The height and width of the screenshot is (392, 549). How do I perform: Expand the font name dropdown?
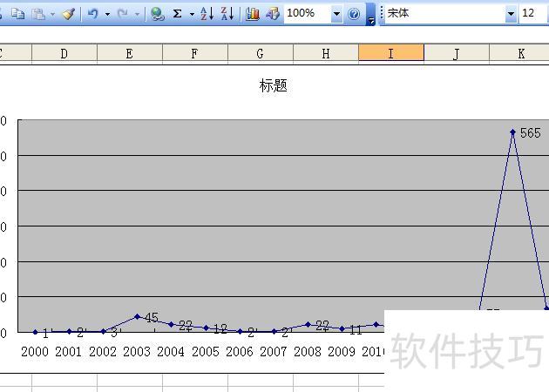(x=512, y=14)
